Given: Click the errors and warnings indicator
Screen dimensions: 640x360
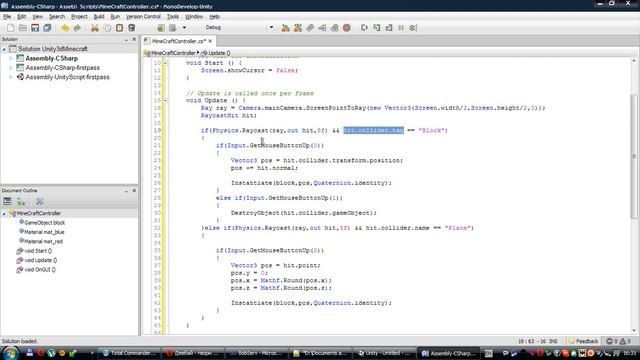Looking at the screenshot, I should (618, 341).
